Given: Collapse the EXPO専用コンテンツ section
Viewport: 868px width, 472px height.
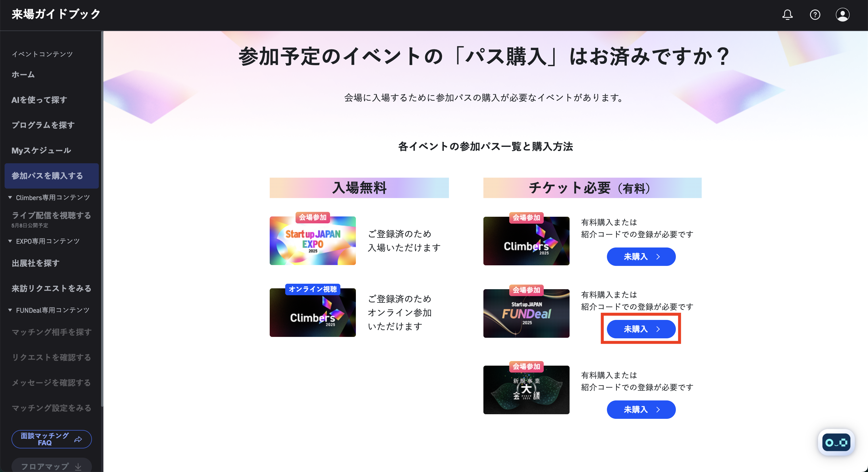Looking at the screenshot, I should 10,241.
